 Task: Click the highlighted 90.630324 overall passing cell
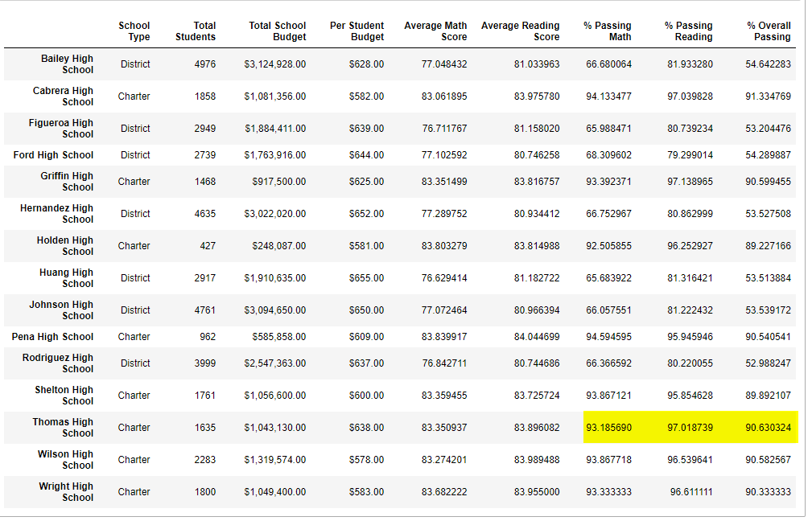pyautogui.click(x=768, y=428)
